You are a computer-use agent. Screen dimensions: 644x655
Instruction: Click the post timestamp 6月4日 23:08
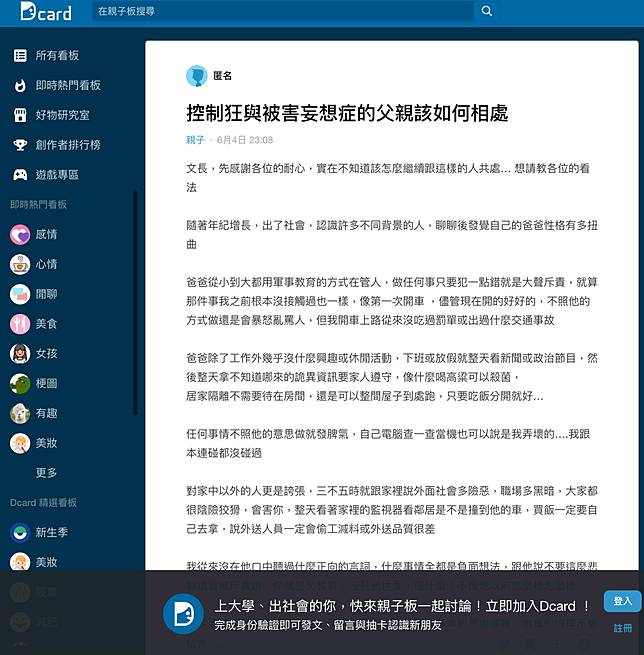245,140
